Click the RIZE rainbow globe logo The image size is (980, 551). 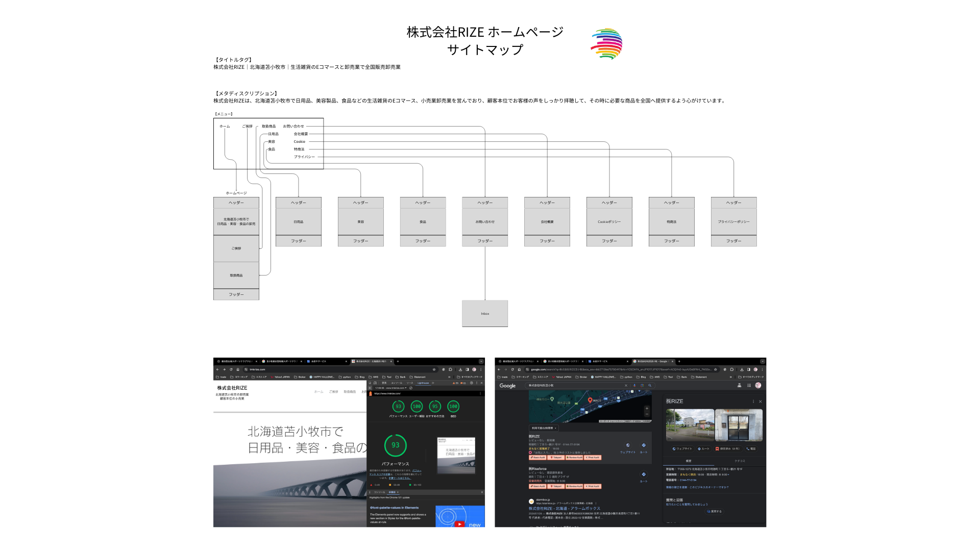tap(606, 44)
